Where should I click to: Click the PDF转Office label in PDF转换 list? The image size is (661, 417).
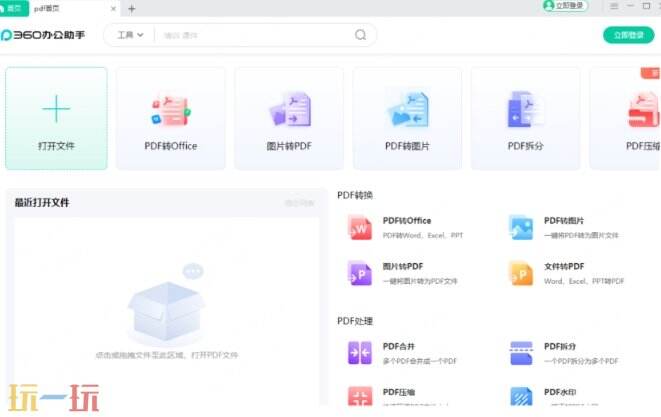click(407, 221)
